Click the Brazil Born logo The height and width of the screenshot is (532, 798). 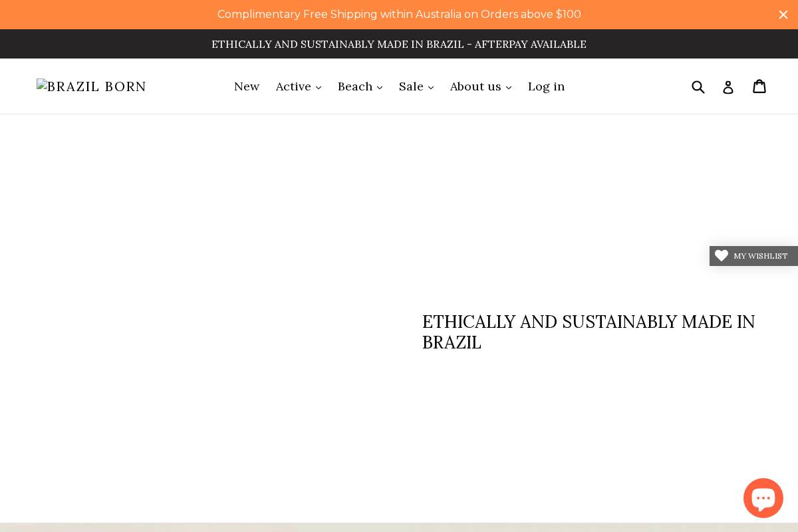click(91, 86)
